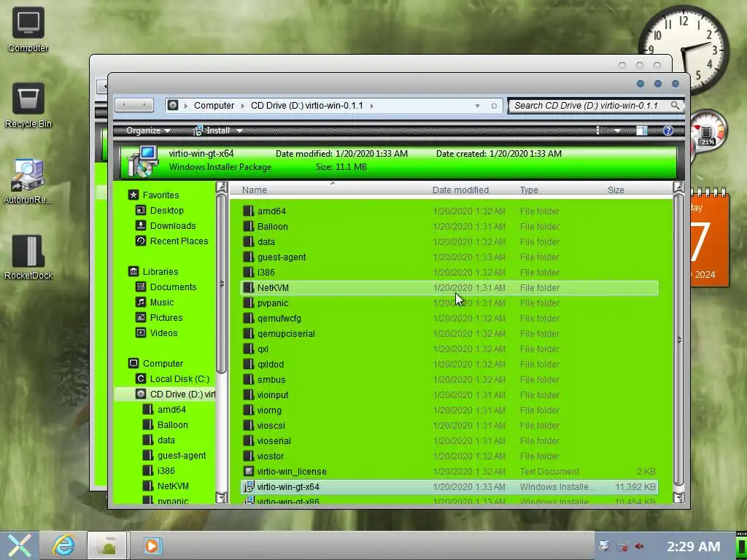Sort by the Size column header
Viewport: 747px width, 560px height.
616,190
